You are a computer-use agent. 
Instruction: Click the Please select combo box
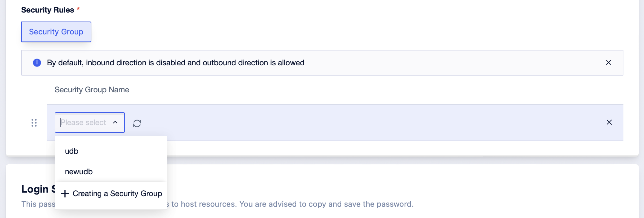(90, 123)
